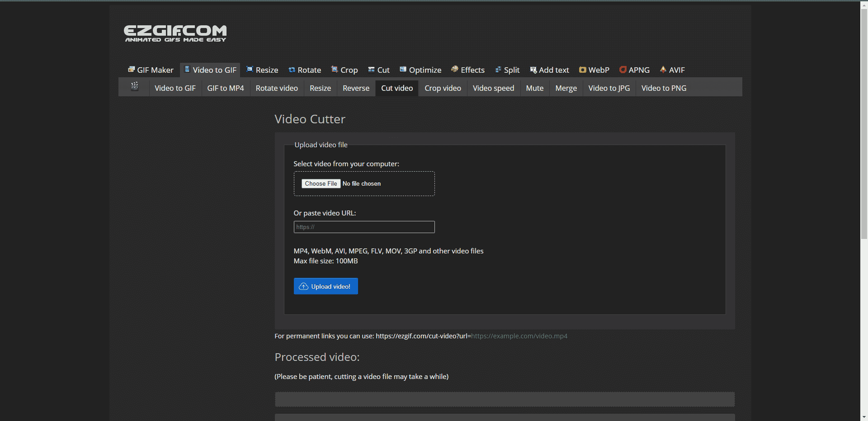Switch to the Crop video tab
868x421 pixels.
point(443,88)
